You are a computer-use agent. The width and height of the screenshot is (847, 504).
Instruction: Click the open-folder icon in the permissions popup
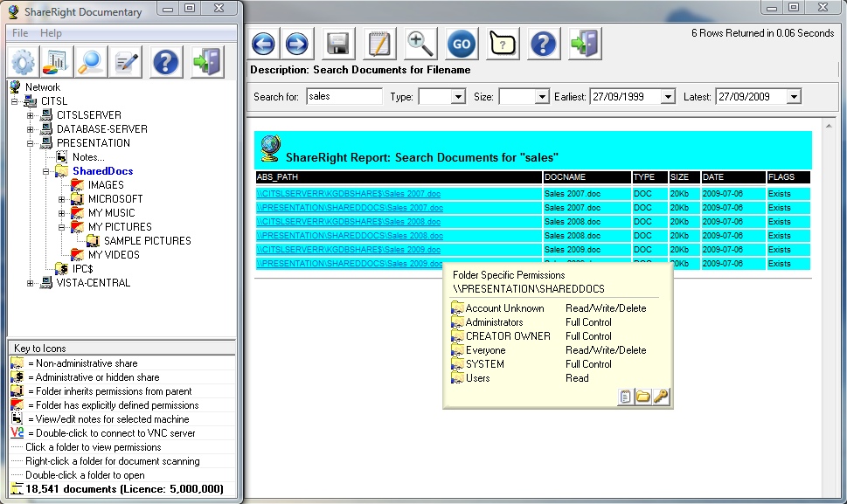642,397
